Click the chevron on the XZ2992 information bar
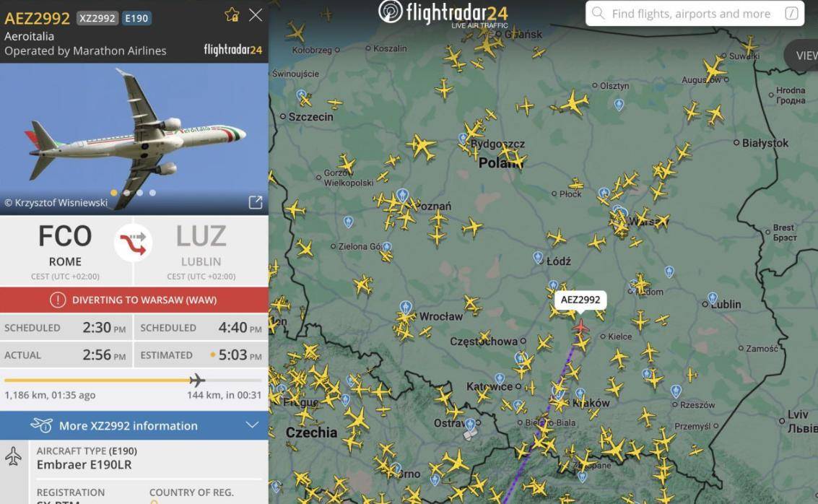818x504 pixels. (x=253, y=425)
